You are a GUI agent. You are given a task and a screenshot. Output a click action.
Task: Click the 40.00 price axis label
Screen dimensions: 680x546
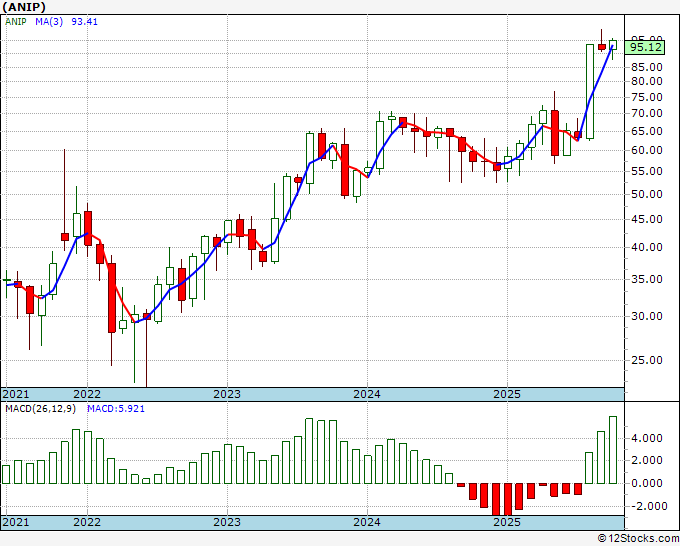(647, 247)
